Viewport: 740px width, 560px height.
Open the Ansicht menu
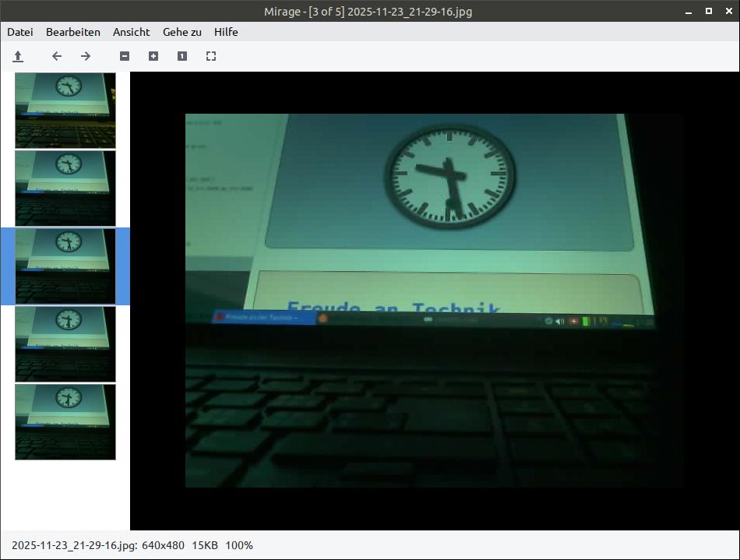tap(131, 32)
